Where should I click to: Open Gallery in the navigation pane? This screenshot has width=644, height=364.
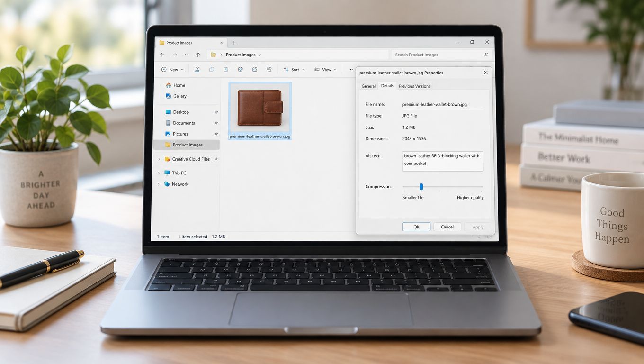[x=176, y=96]
